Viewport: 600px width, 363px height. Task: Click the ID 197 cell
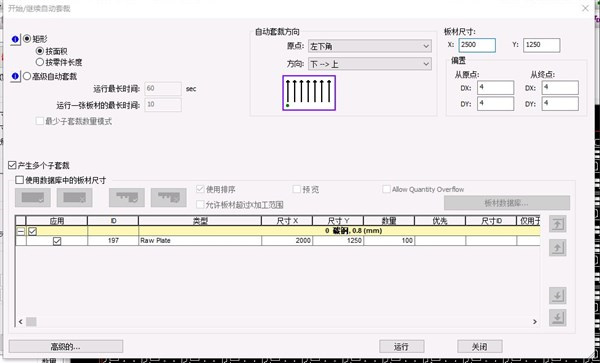coord(113,241)
